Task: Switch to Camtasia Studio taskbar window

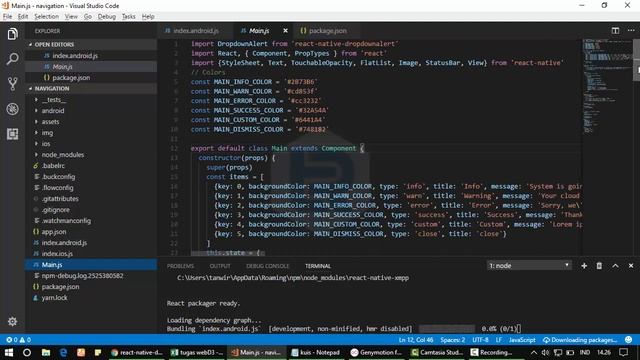Action: point(438,352)
